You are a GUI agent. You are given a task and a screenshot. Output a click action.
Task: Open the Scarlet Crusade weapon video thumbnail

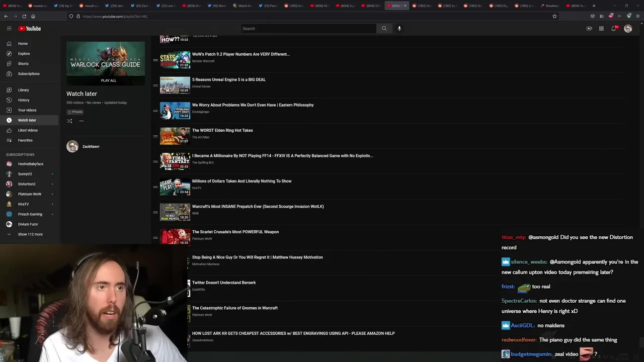point(175,237)
